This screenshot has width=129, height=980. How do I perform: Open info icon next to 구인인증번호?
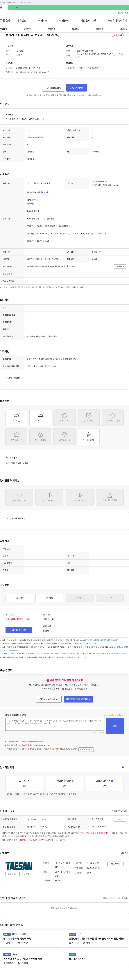[x=79, y=827]
